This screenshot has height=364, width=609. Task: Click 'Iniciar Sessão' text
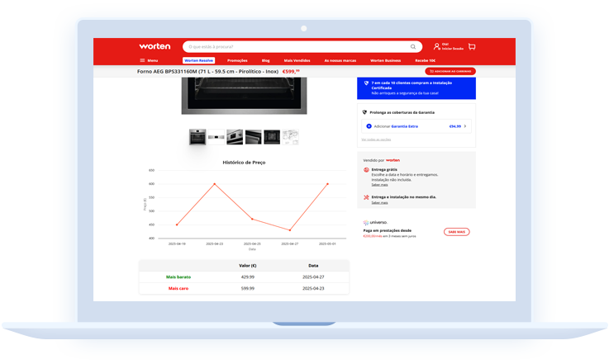click(453, 49)
